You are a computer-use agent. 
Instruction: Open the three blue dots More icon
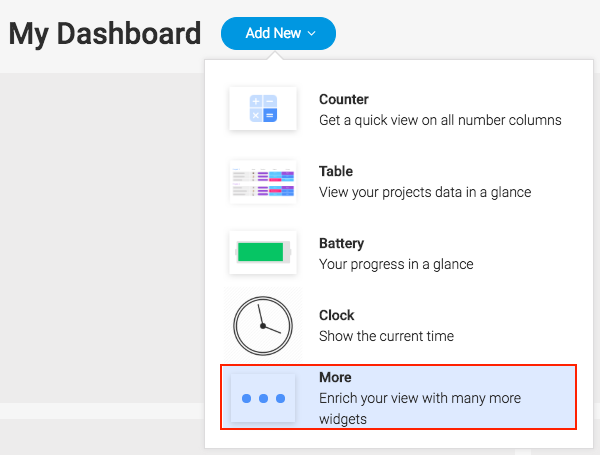pos(263,398)
